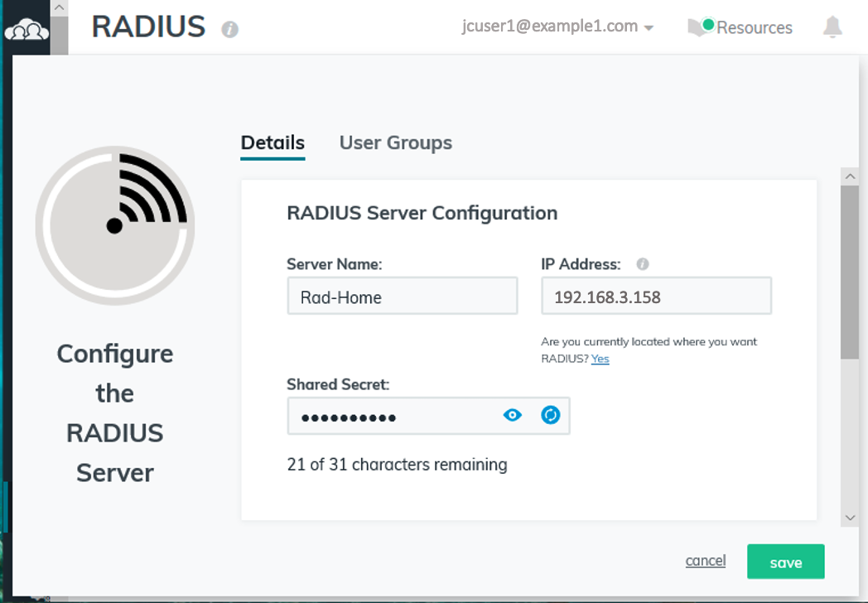Show the shared secret with eye icon
The image size is (868, 603).
(x=513, y=415)
